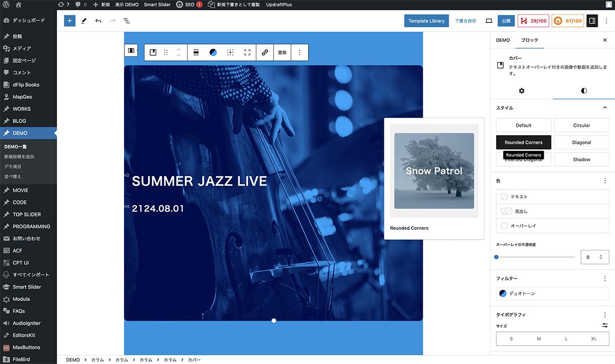Select the Circular style option
Image resolution: width=615 pixels, height=364 pixels.
582,125
